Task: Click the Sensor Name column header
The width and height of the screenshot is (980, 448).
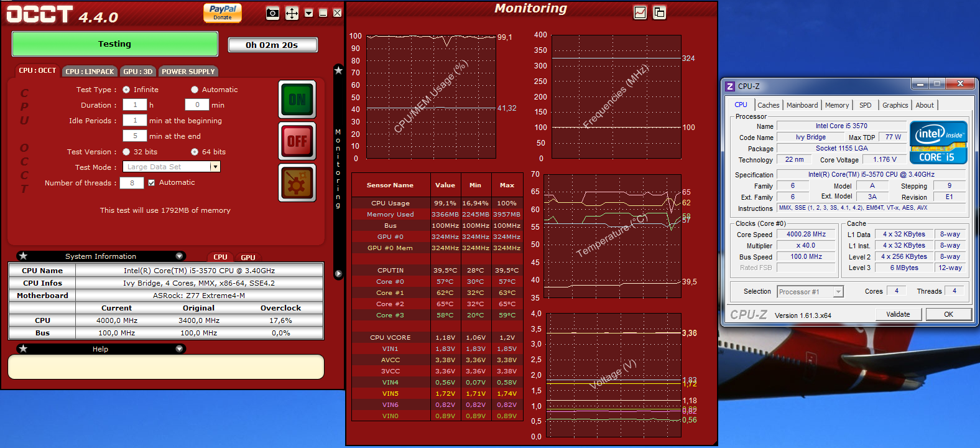Action: 391,185
